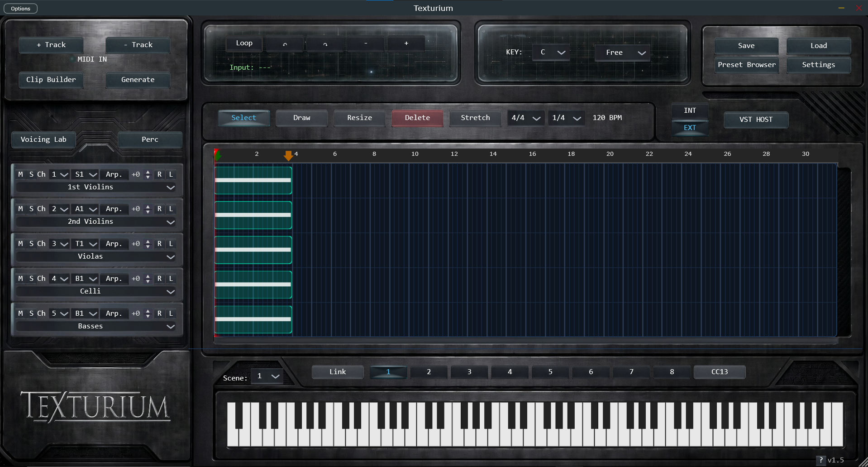
Task: Solo the Violas track
Action: coord(31,244)
